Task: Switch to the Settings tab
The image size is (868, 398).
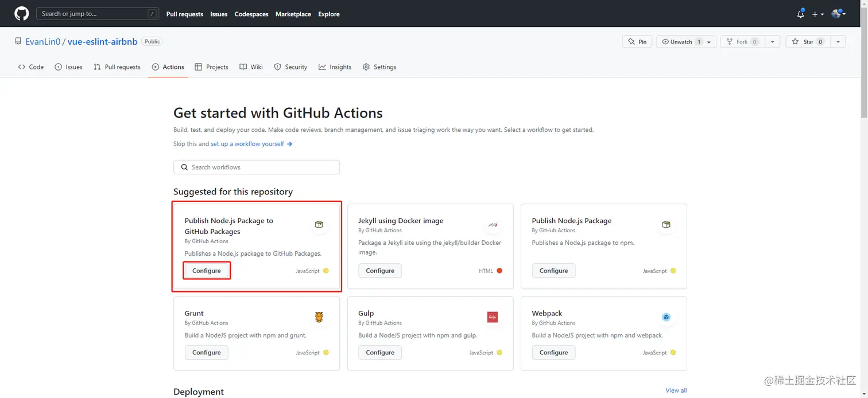Action: (379, 67)
